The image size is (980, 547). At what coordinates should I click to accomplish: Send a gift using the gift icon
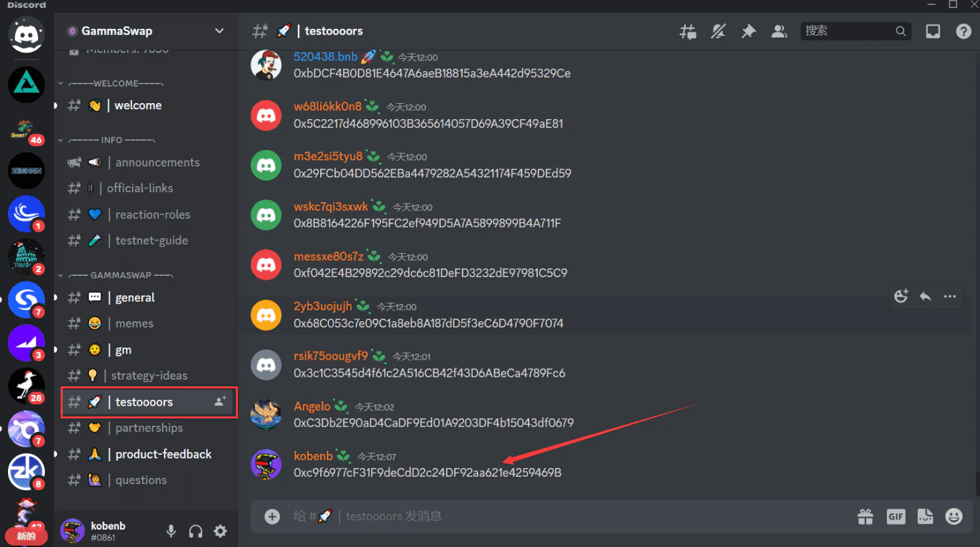click(865, 516)
